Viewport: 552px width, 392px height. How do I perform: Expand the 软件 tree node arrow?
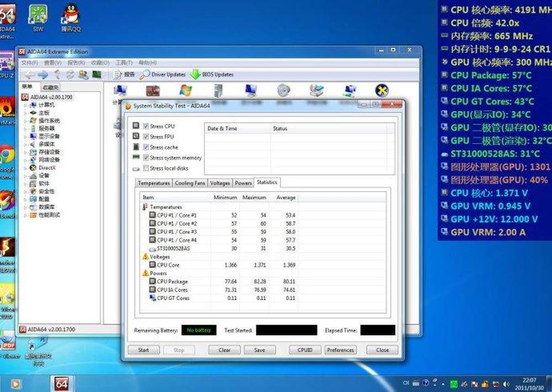coord(25,183)
